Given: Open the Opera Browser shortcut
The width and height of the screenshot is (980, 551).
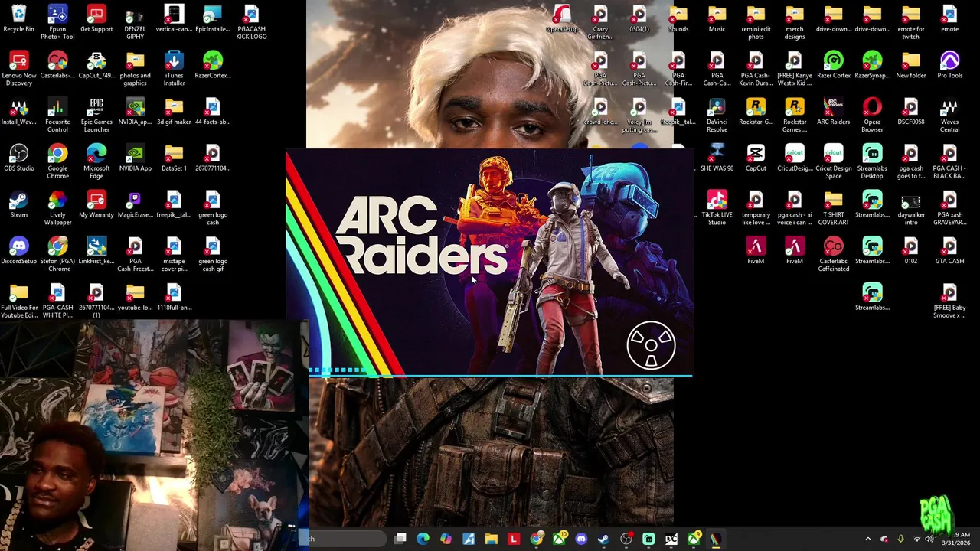Looking at the screenshot, I should 872,116.
